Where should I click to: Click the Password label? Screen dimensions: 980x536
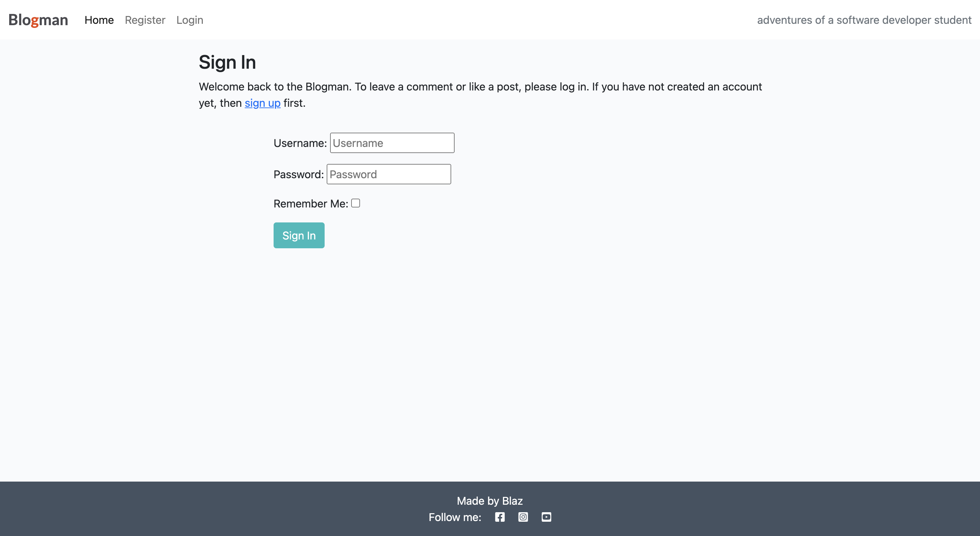pyautogui.click(x=298, y=174)
